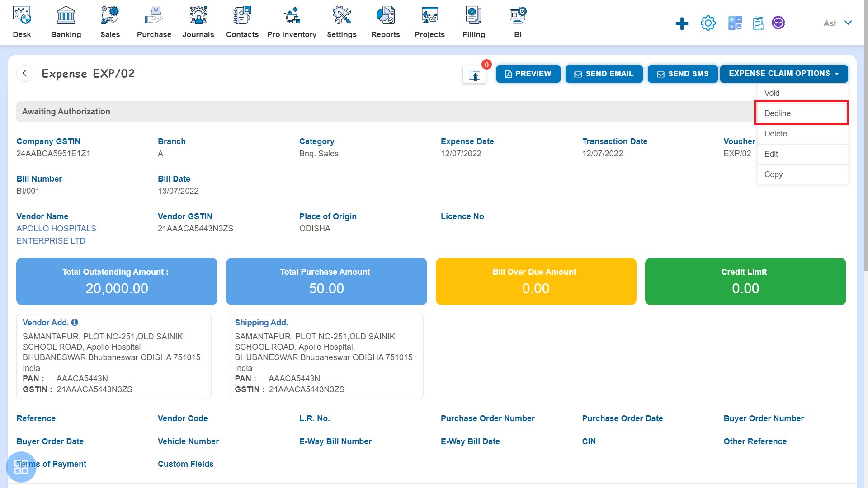Click the Bill Date value 13/07/2022
The width and height of the screenshot is (868, 488).
178,191
